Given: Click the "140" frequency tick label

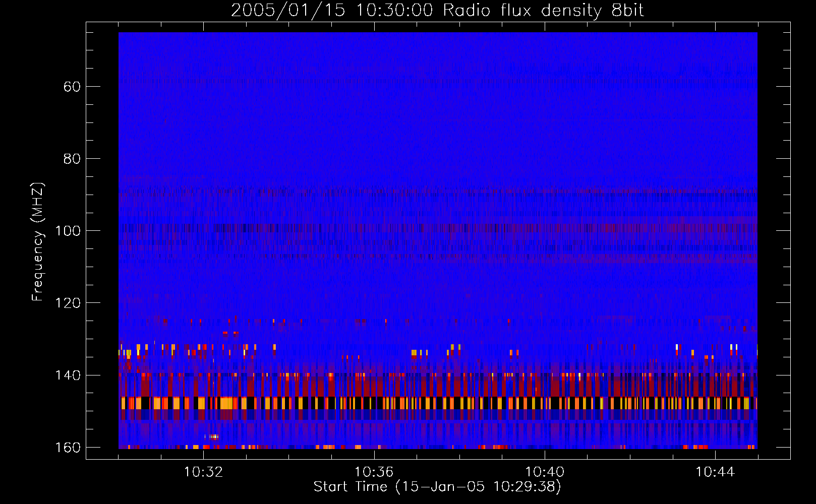Looking at the screenshot, I should point(68,375).
